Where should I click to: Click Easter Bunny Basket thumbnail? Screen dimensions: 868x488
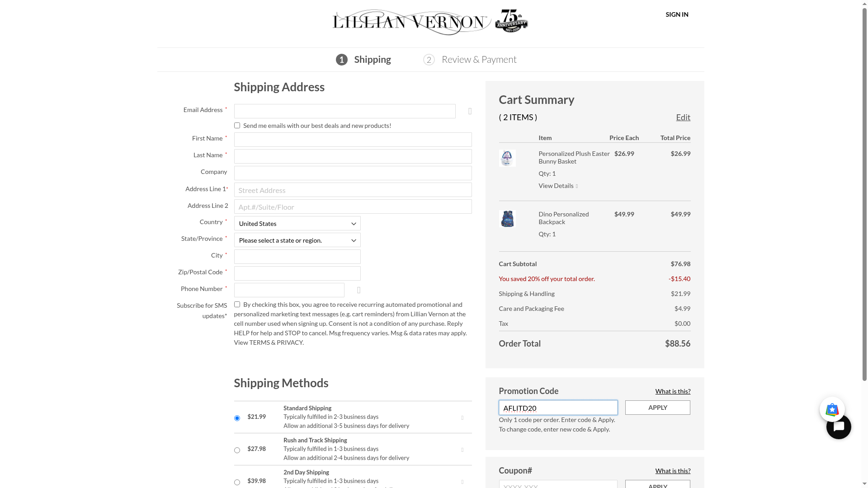(x=507, y=158)
